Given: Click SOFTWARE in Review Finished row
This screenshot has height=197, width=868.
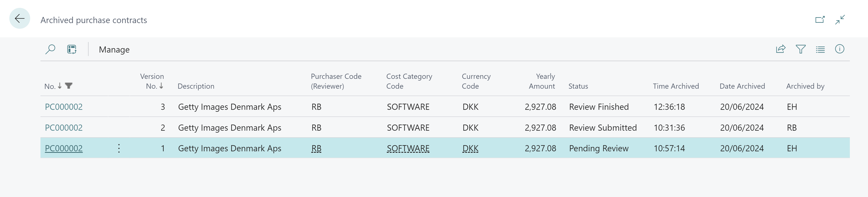Looking at the screenshot, I should pos(408,107).
